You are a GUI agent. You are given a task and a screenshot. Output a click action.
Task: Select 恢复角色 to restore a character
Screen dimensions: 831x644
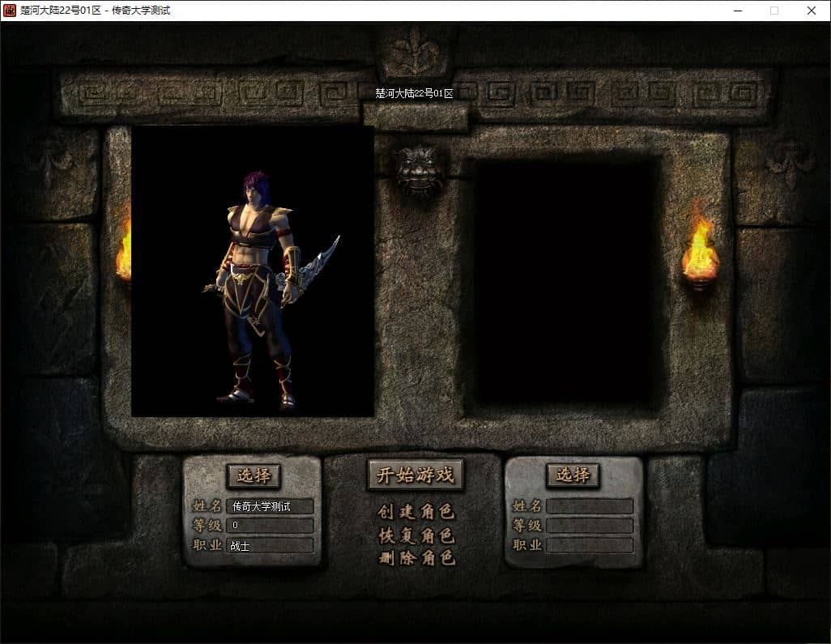pos(416,535)
